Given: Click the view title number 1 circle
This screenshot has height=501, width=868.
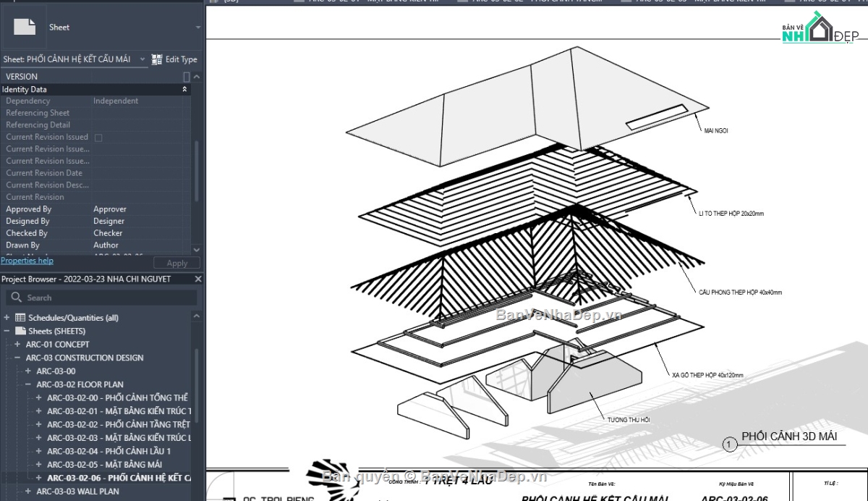Looking at the screenshot, I should coord(730,445).
